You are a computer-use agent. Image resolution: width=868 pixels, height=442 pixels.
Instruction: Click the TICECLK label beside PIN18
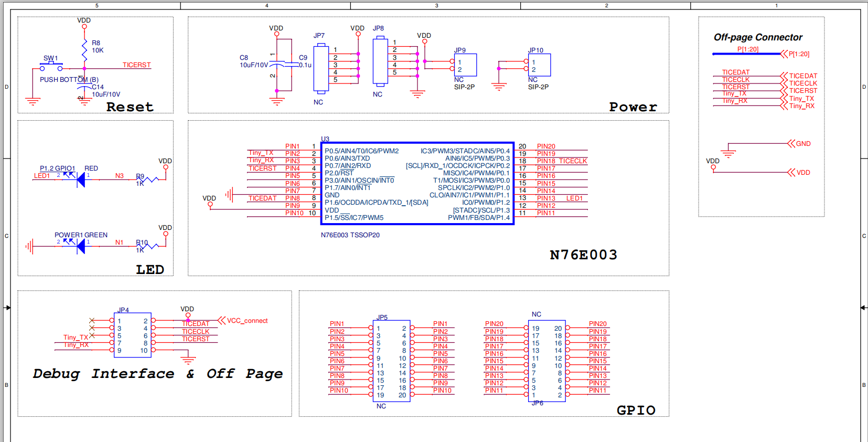click(573, 161)
